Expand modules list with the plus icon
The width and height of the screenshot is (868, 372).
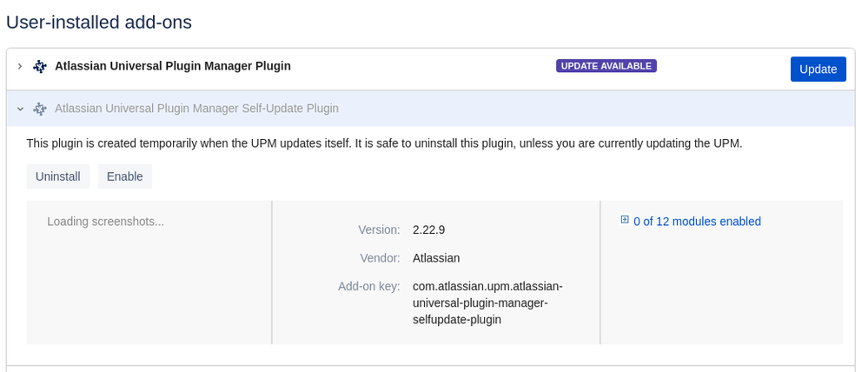click(x=625, y=220)
